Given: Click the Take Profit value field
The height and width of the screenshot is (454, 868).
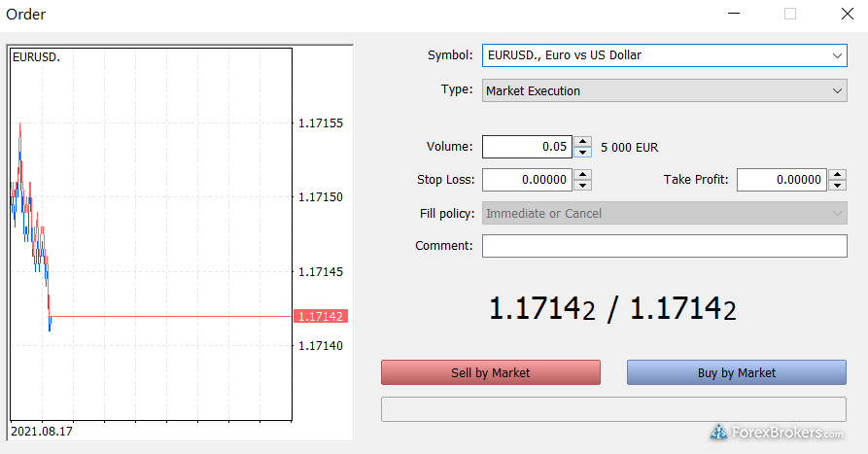Looking at the screenshot, I should tap(781, 180).
